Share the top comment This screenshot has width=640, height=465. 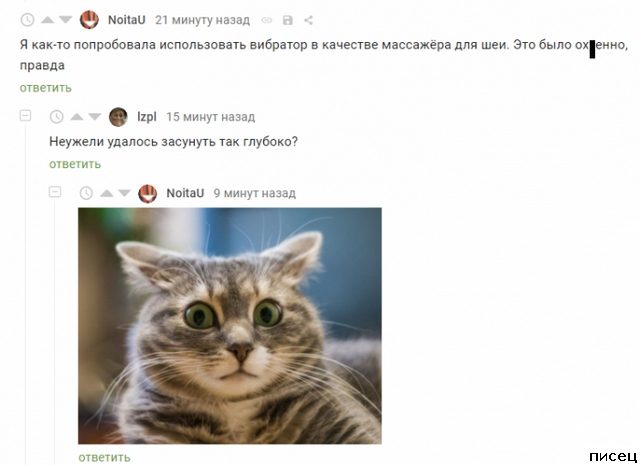309,20
